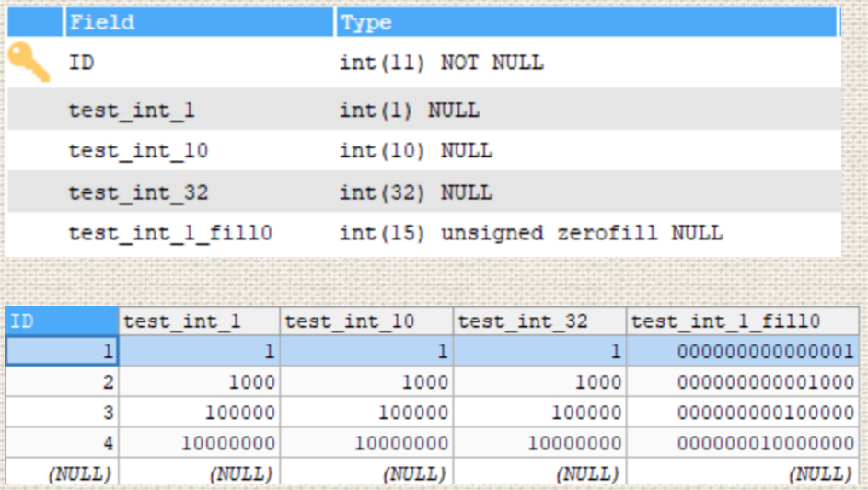The image size is (868, 490).
Task: Click test_int_1 cell containing 10000000
Action: pyautogui.click(x=200, y=443)
